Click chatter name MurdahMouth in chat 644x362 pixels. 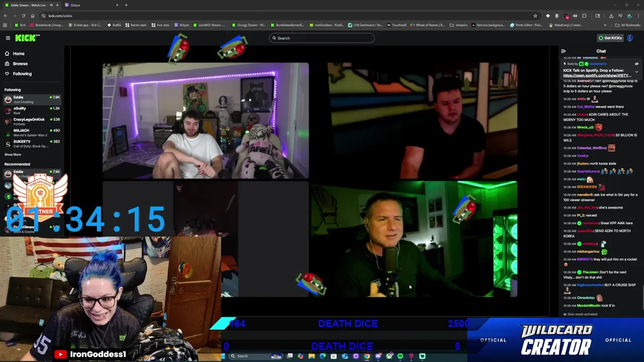click(x=588, y=306)
